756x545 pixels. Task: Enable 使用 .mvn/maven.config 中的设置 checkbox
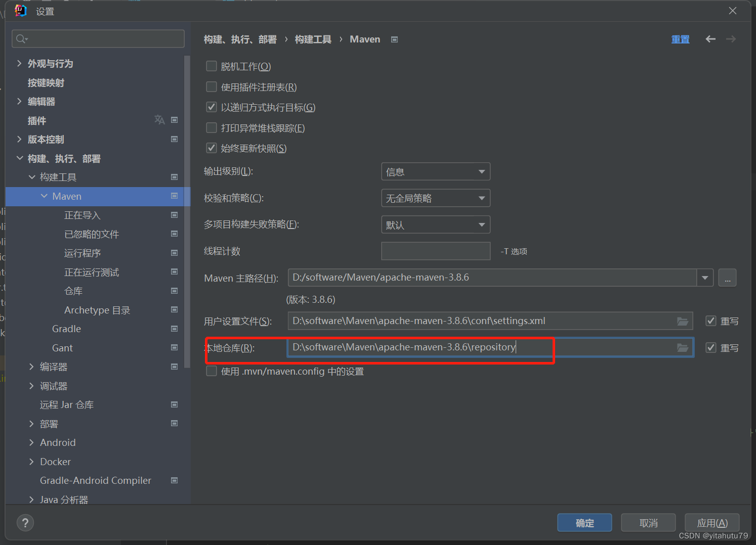pos(212,371)
